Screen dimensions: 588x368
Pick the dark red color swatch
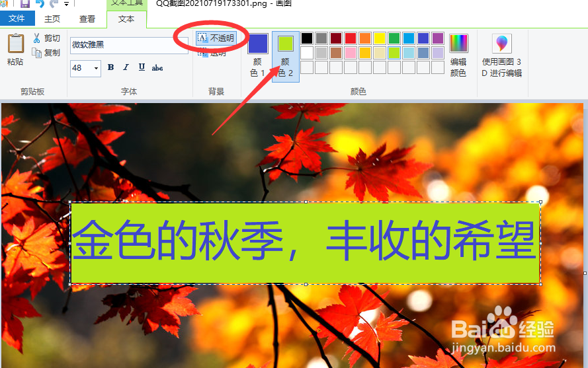336,38
